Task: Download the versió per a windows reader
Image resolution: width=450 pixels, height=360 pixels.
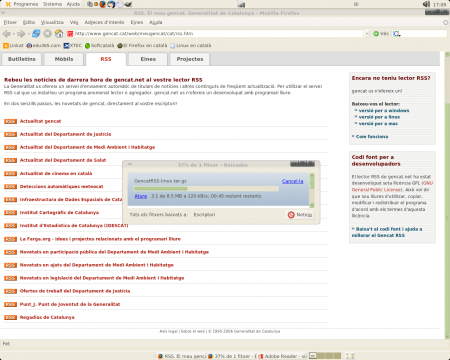Action: point(384,111)
